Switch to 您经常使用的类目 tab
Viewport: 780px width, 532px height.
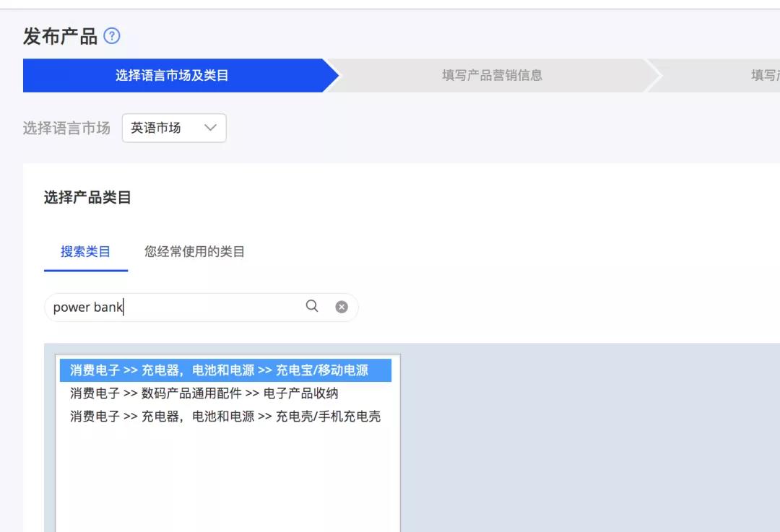(194, 252)
